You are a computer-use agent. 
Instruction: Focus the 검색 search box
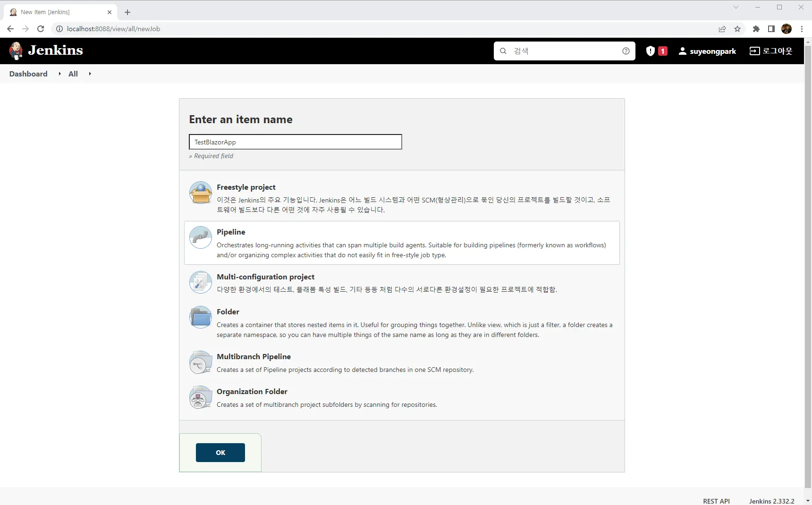point(565,51)
